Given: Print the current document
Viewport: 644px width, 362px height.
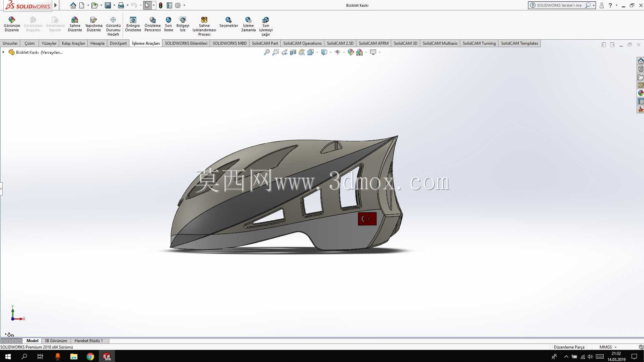Looking at the screenshot, I should tap(121, 5).
